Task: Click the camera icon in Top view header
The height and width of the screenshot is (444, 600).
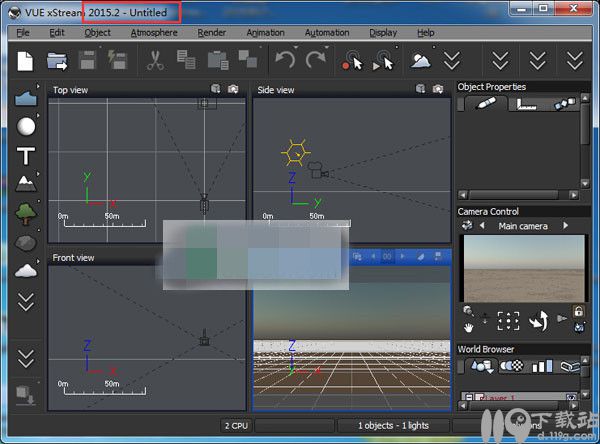Action: coord(233,89)
